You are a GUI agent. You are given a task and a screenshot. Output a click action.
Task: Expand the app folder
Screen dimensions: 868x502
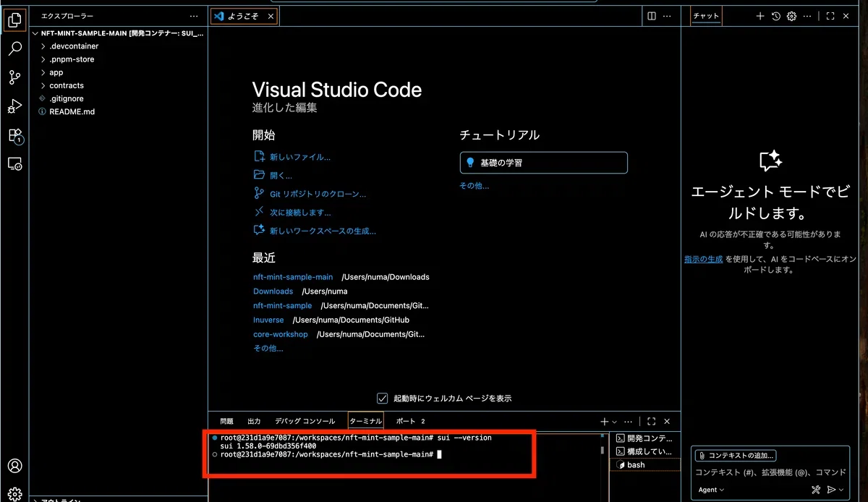[x=56, y=72]
